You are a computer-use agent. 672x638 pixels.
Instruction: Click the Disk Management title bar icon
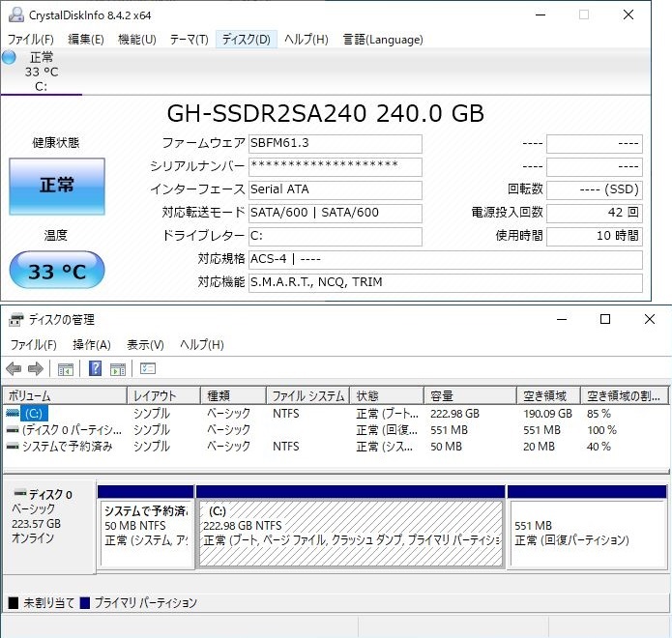click(16, 320)
